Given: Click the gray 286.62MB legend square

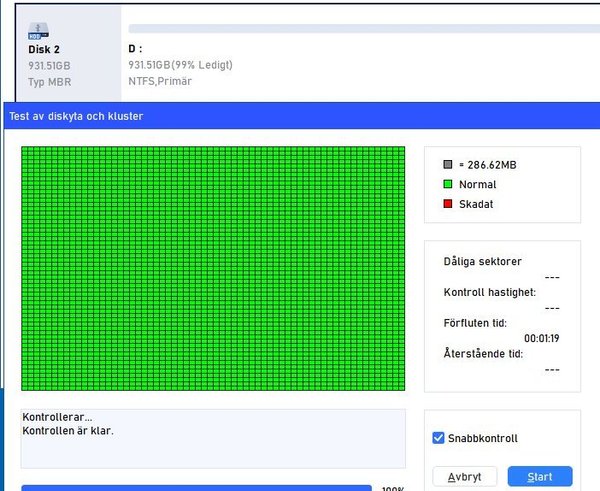Looking at the screenshot, I should tap(447, 164).
